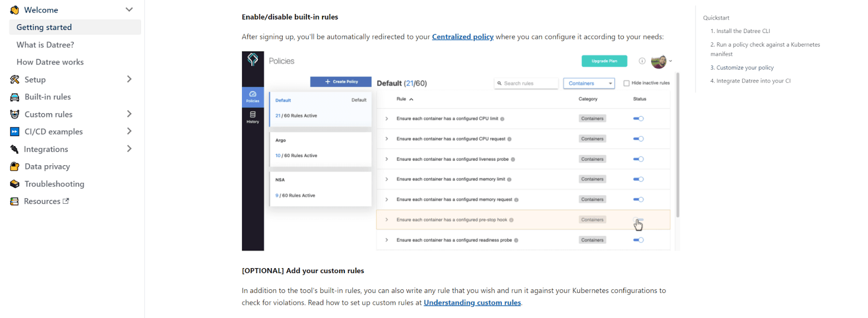Expand the Custom rules section arrow
The height and width of the screenshot is (318, 868).
tap(129, 114)
